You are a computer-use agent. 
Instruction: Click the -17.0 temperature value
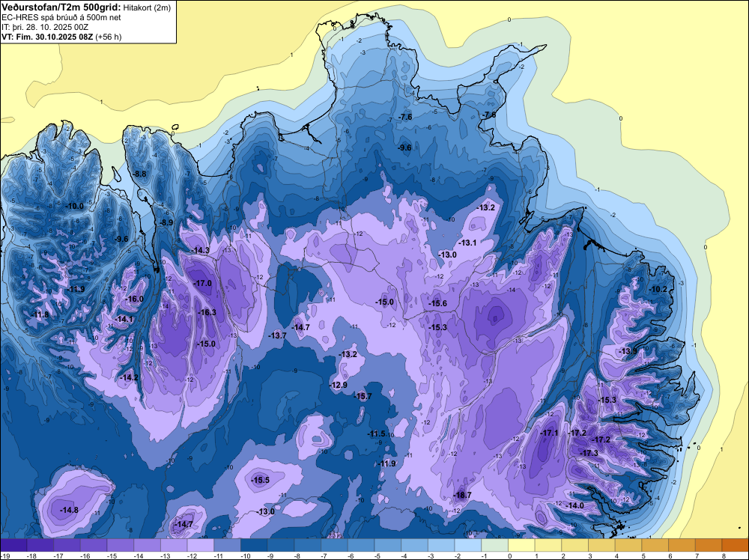202,283
